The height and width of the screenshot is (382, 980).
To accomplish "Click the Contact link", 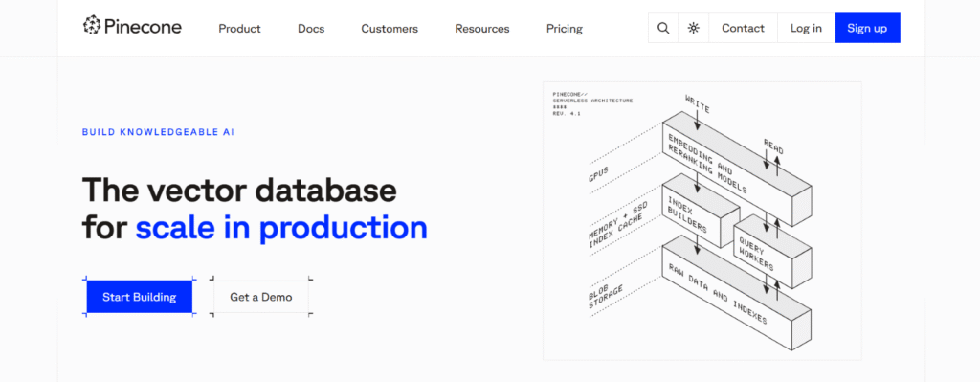I will coord(743,28).
